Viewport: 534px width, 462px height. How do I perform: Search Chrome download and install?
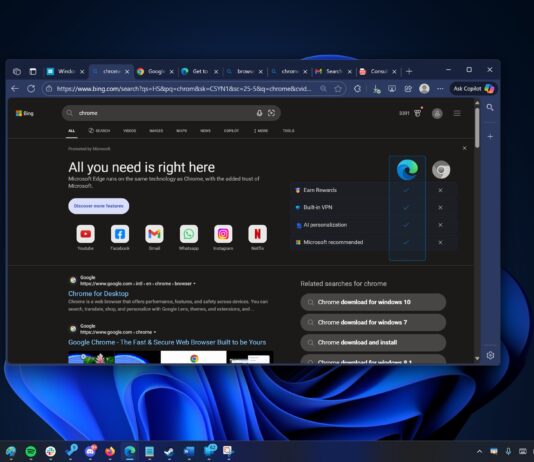pos(373,342)
